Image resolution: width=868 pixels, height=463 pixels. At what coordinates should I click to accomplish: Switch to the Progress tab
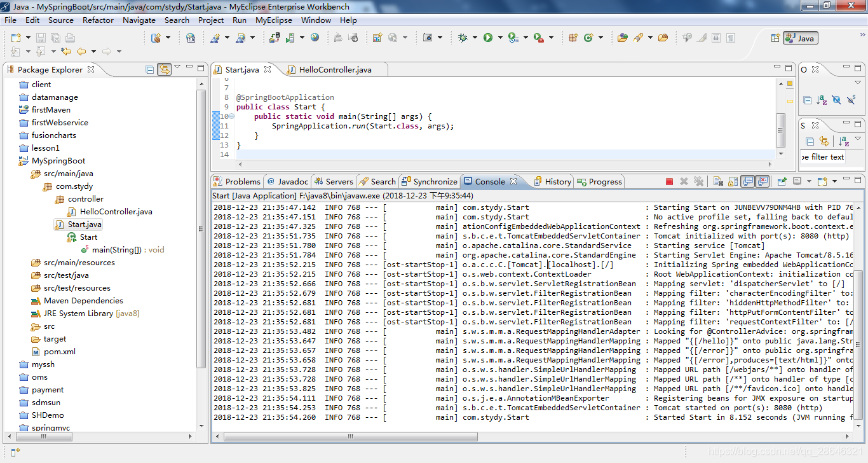pos(599,181)
